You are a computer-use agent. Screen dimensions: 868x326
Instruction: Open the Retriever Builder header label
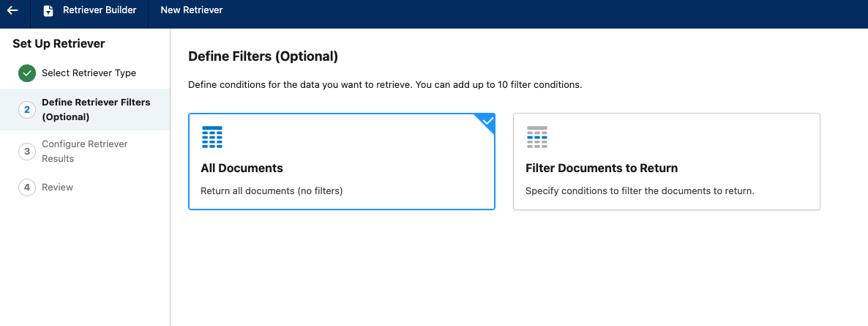point(100,10)
